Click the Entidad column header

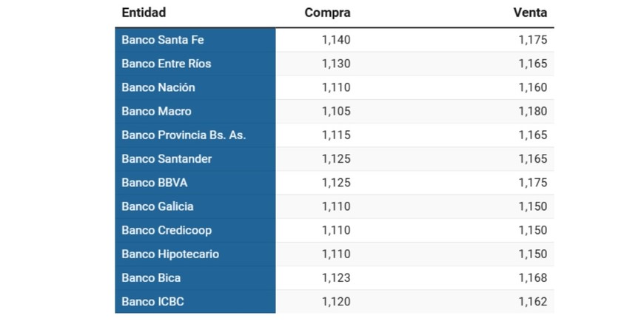[x=144, y=13]
